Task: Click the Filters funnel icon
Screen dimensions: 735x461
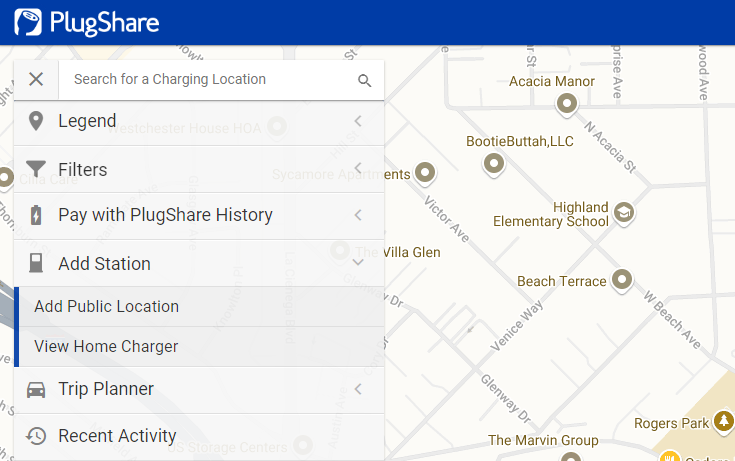Action: pos(36,169)
